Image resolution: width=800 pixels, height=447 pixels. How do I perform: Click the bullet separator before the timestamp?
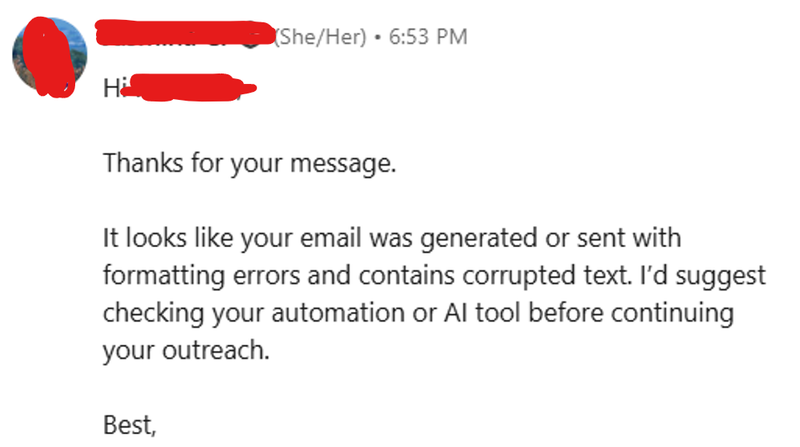(x=378, y=37)
